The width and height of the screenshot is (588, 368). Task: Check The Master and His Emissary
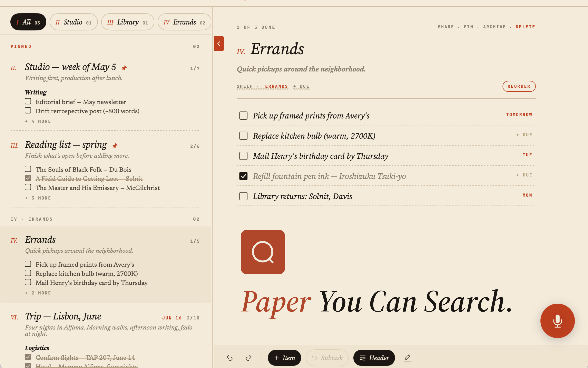coord(28,187)
